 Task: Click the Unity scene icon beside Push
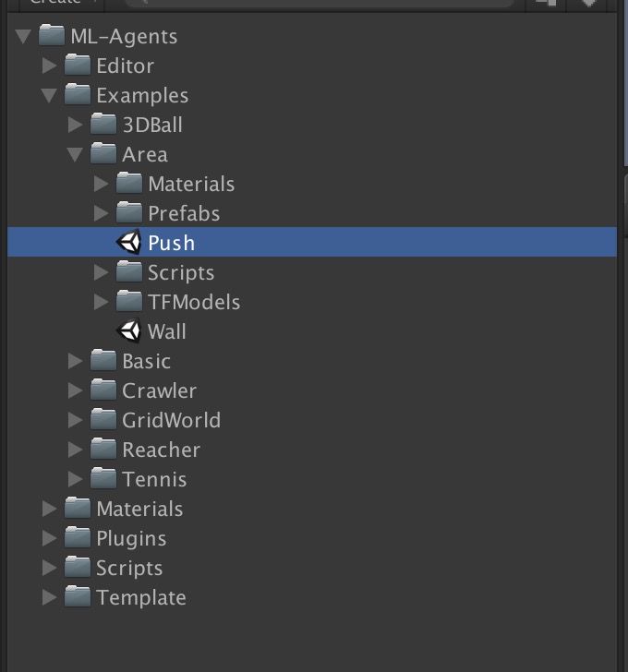pos(128,242)
